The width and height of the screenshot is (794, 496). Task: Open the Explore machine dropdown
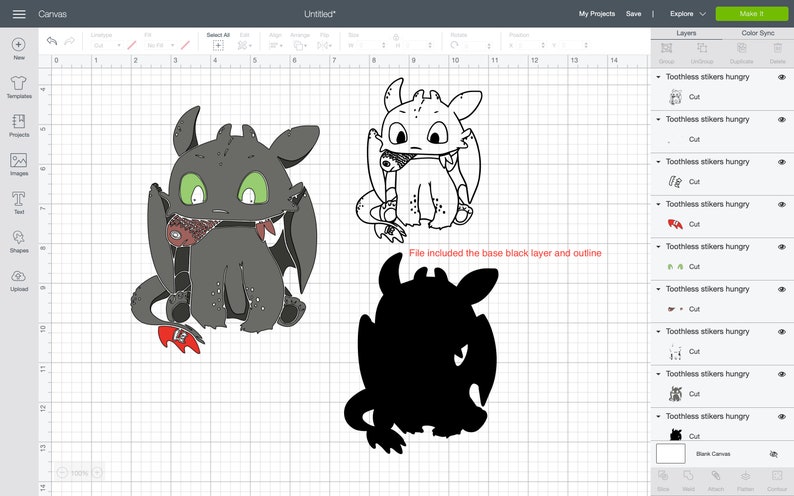click(687, 14)
